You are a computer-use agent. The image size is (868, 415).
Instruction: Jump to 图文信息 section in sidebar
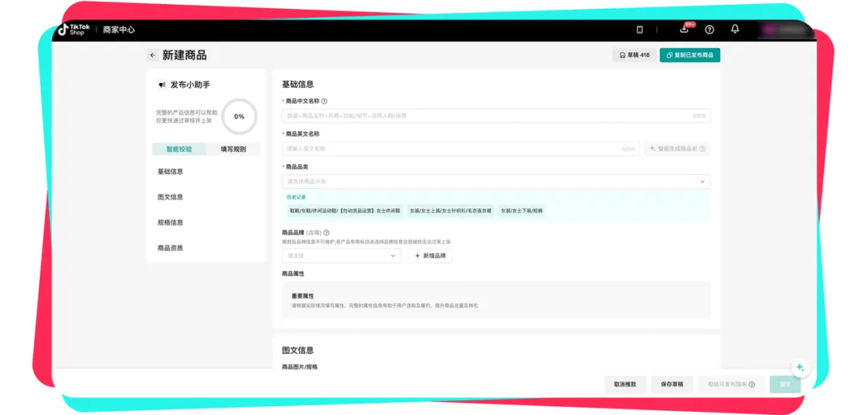pyautogui.click(x=170, y=197)
